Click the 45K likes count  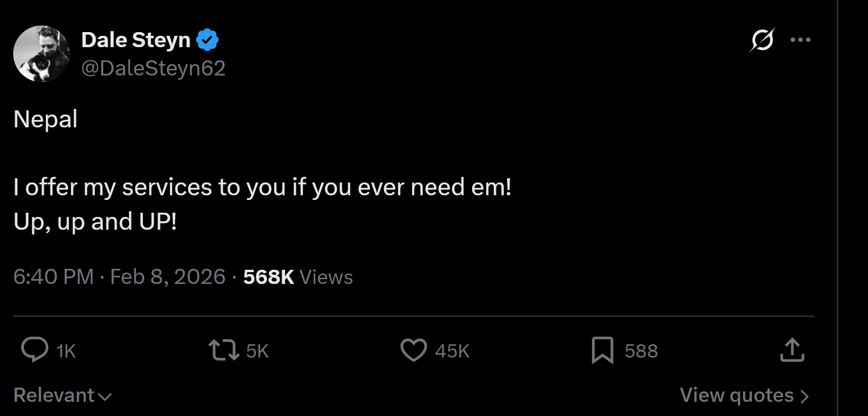452,351
